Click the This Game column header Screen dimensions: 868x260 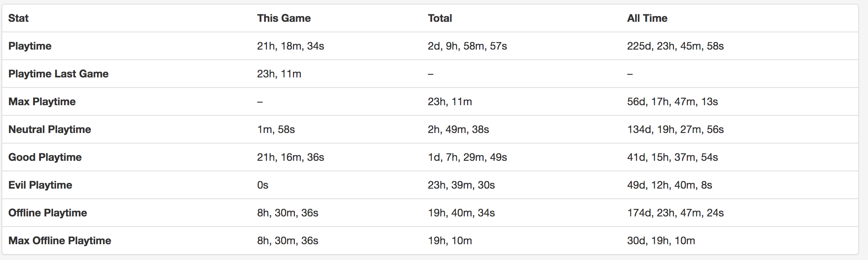click(284, 18)
